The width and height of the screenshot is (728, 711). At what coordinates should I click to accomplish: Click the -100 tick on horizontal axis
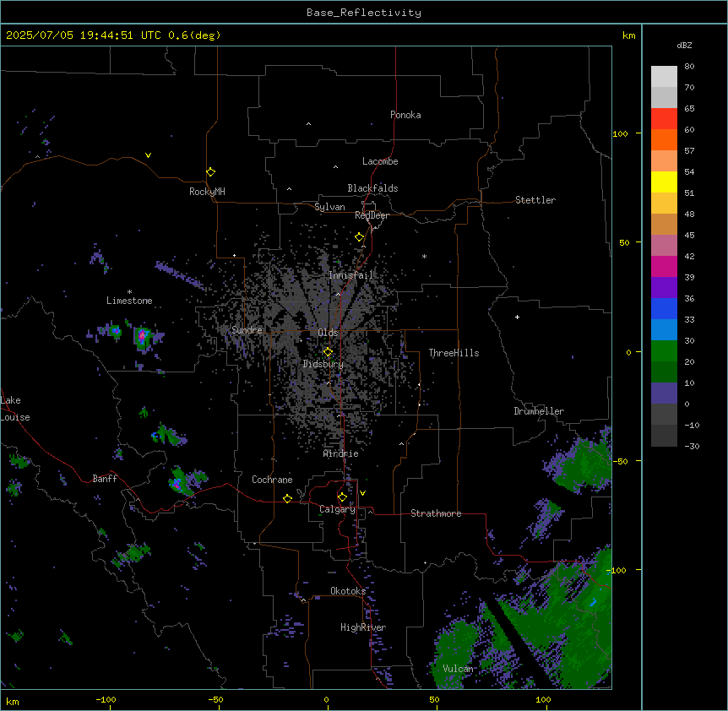click(106, 699)
